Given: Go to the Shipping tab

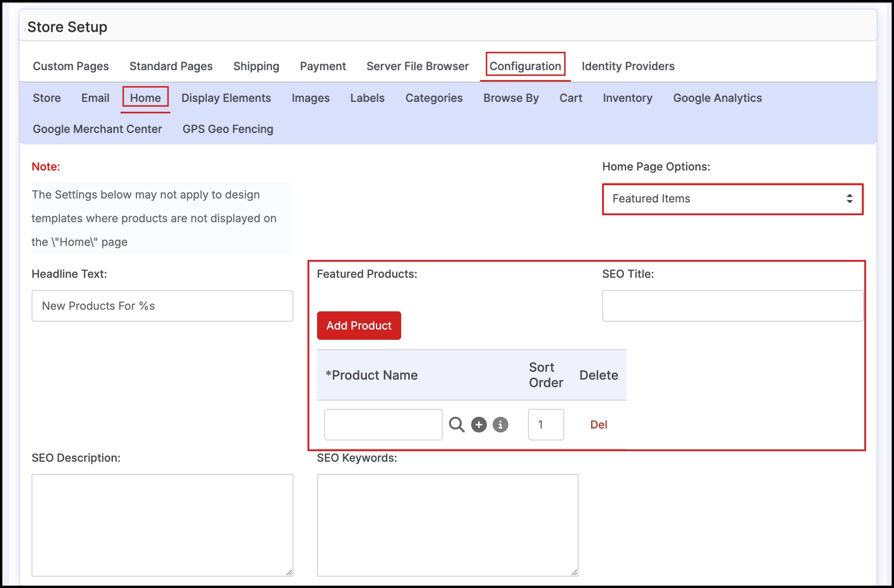Looking at the screenshot, I should 256,66.
